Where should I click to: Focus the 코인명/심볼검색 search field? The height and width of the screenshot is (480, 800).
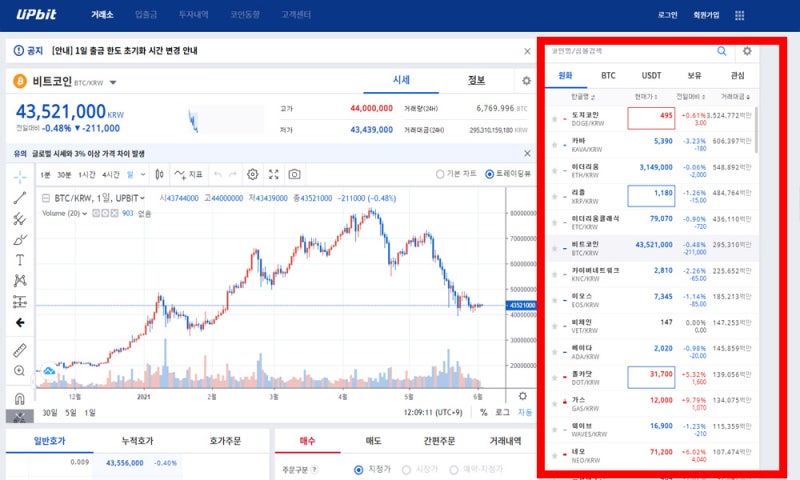click(630, 51)
